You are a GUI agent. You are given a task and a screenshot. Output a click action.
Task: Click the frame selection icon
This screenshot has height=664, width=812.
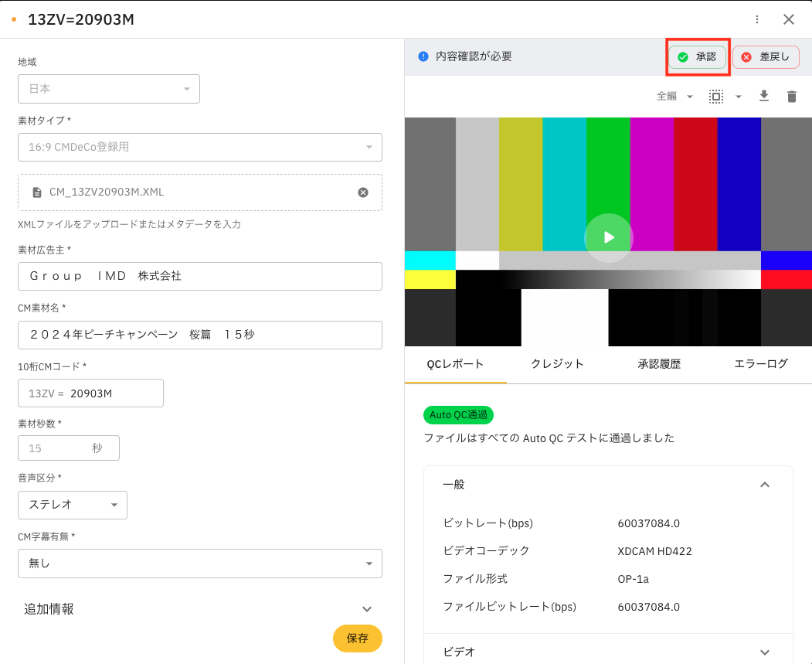click(716, 97)
